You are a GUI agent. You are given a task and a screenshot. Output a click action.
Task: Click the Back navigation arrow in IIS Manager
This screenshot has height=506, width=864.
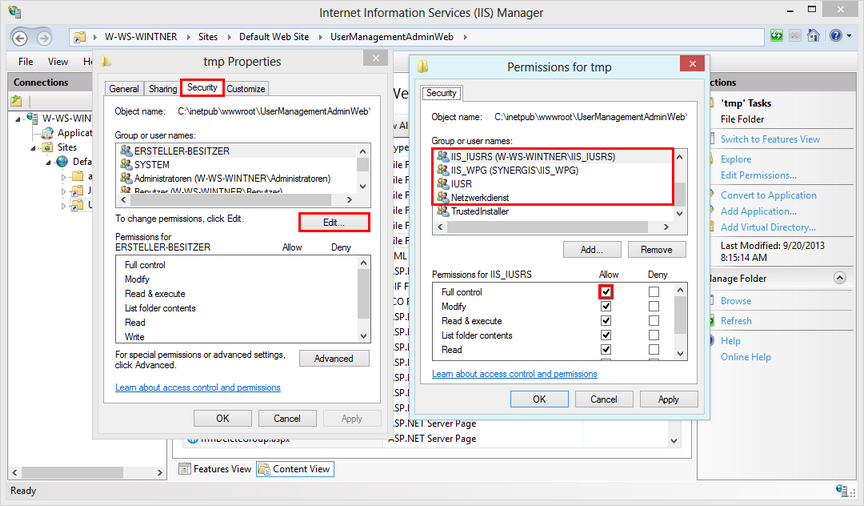click(20, 38)
